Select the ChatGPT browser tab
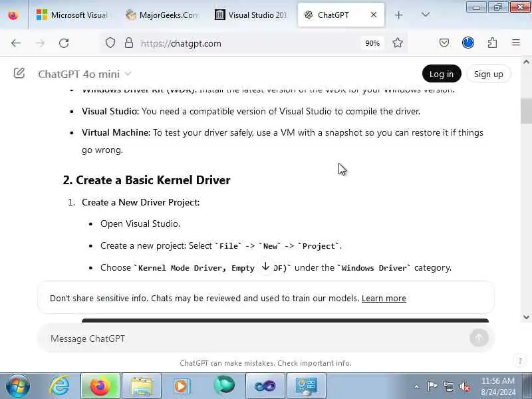The image size is (532, 399). click(341, 15)
